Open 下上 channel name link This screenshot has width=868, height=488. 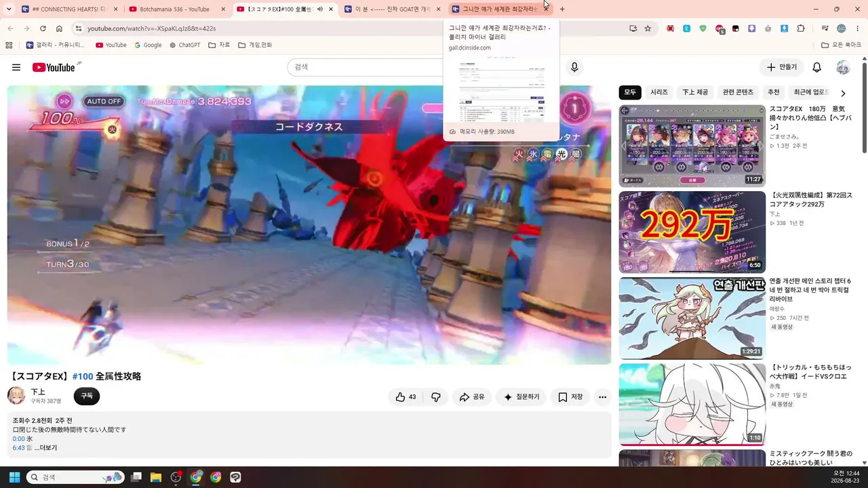[38, 392]
